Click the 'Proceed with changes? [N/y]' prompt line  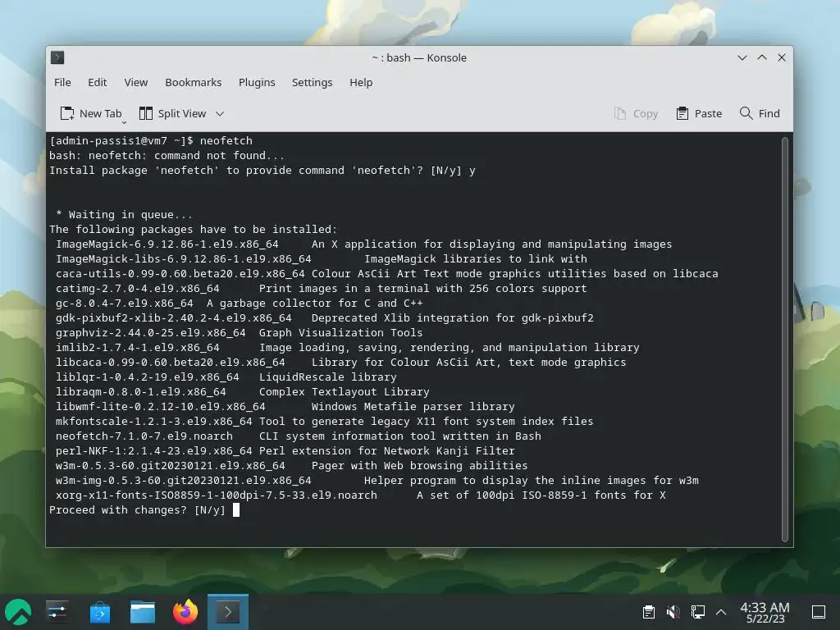pos(138,510)
